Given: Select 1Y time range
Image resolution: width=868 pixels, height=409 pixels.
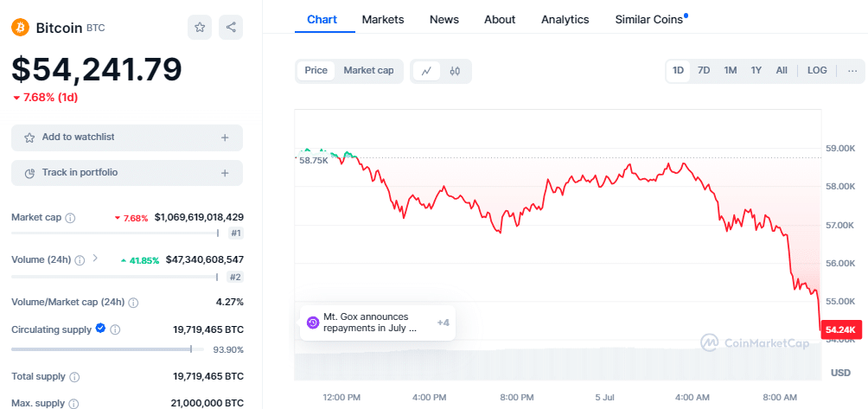Looking at the screenshot, I should click(x=756, y=71).
